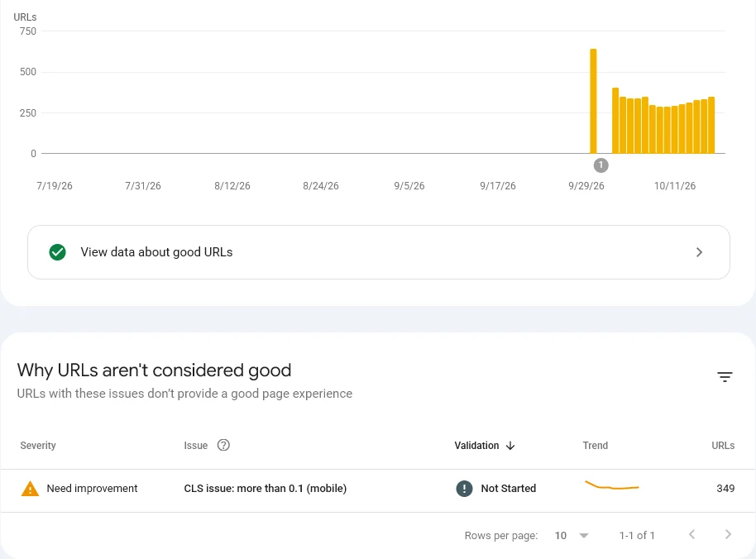The image size is (756, 559).
Task: Click the Not Started validation status
Action: pos(508,488)
